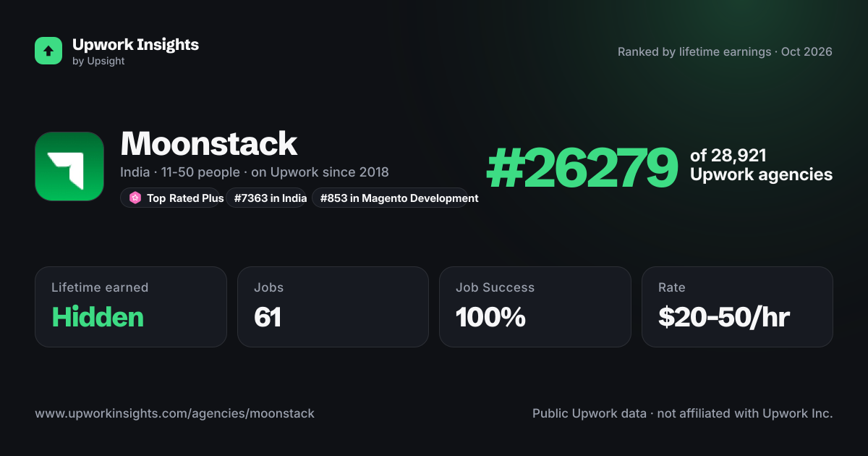Select the #853 in Magento Development badge
This screenshot has height=456, width=868.
395,198
